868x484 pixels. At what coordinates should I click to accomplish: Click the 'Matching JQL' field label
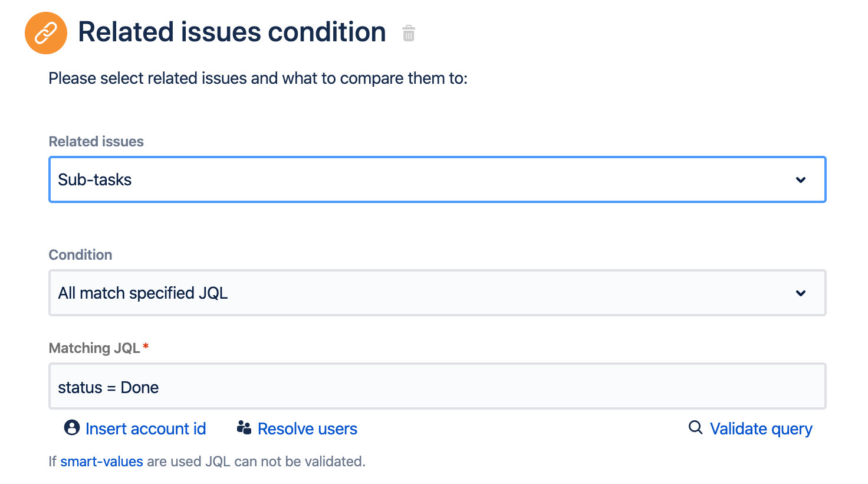pyautogui.click(x=94, y=348)
